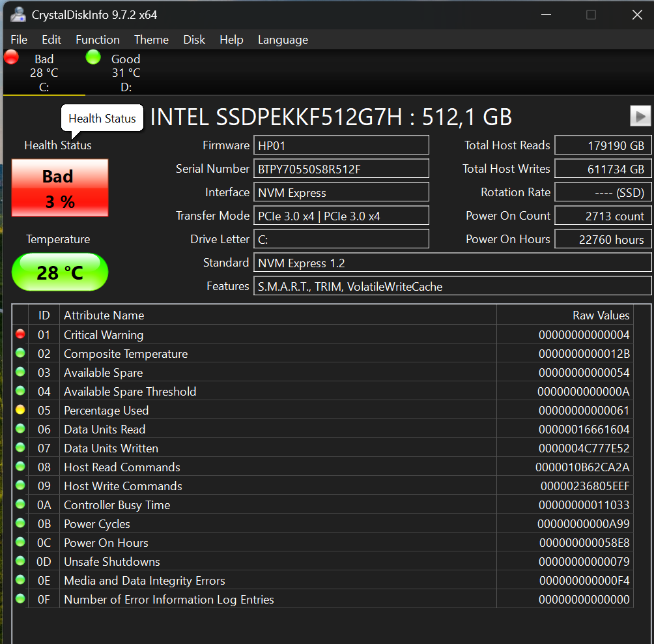Click the Bad 3 % health status button
654x644 pixels.
(x=60, y=188)
